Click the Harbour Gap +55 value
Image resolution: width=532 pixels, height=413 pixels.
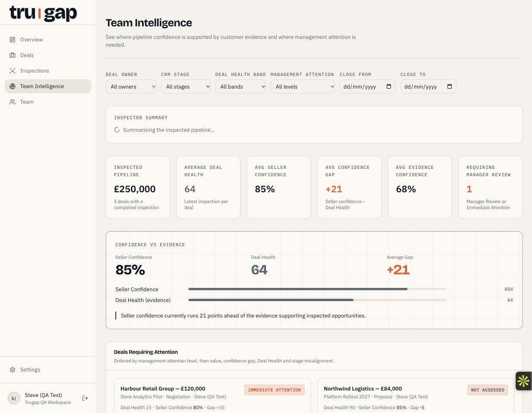point(221,407)
